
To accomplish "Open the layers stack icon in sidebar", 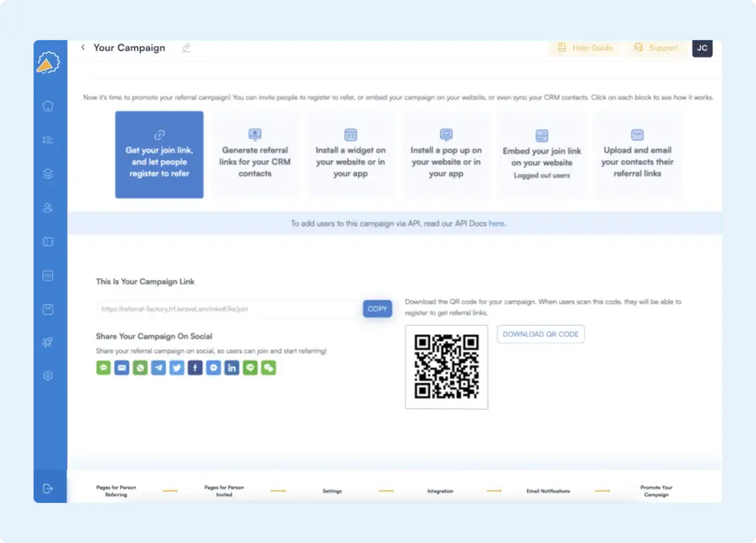I will click(x=48, y=174).
